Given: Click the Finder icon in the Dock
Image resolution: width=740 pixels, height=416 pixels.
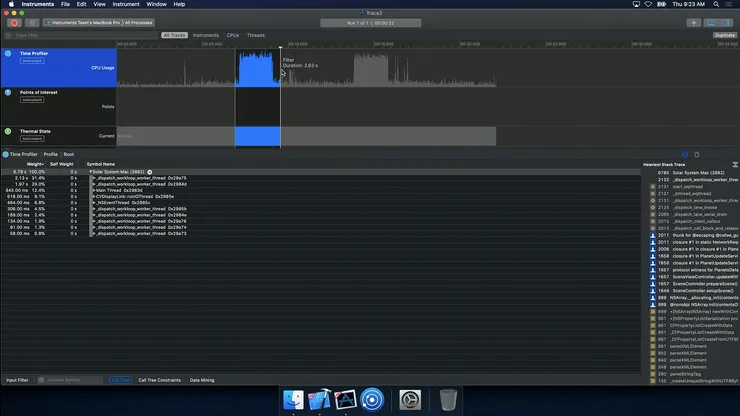Looking at the screenshot, I should [294, 400].
